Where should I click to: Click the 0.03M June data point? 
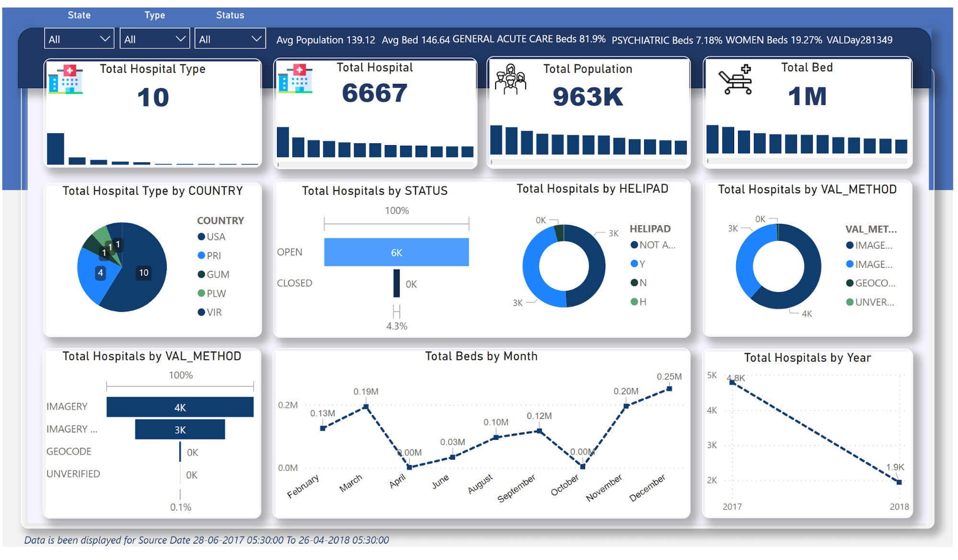pyautogui.click(x=452, y=457)
